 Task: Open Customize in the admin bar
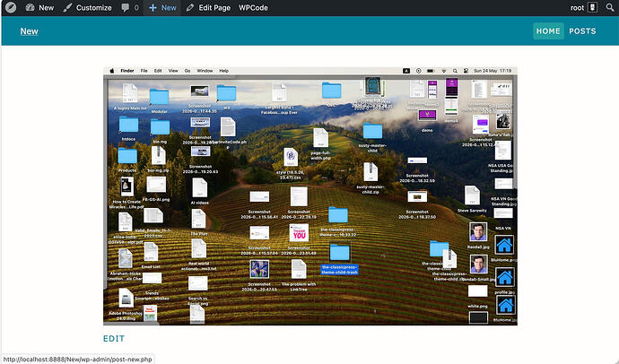pyautogui.click(x=87, y=7)
